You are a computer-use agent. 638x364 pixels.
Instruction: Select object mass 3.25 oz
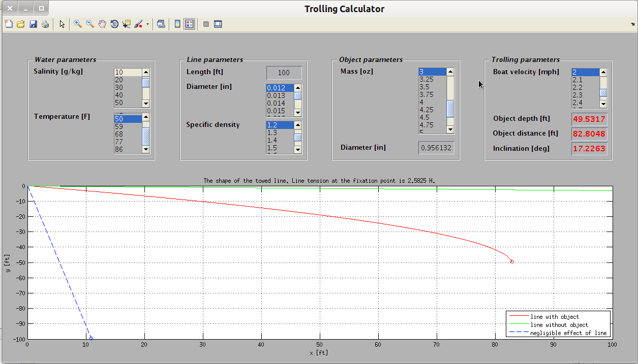click(432, 80)
